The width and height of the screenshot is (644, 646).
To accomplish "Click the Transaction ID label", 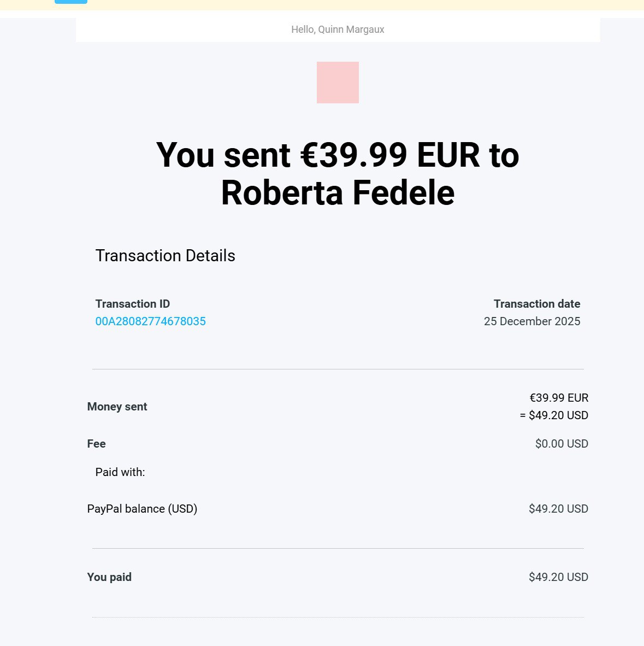I will (x=133, y=304).
